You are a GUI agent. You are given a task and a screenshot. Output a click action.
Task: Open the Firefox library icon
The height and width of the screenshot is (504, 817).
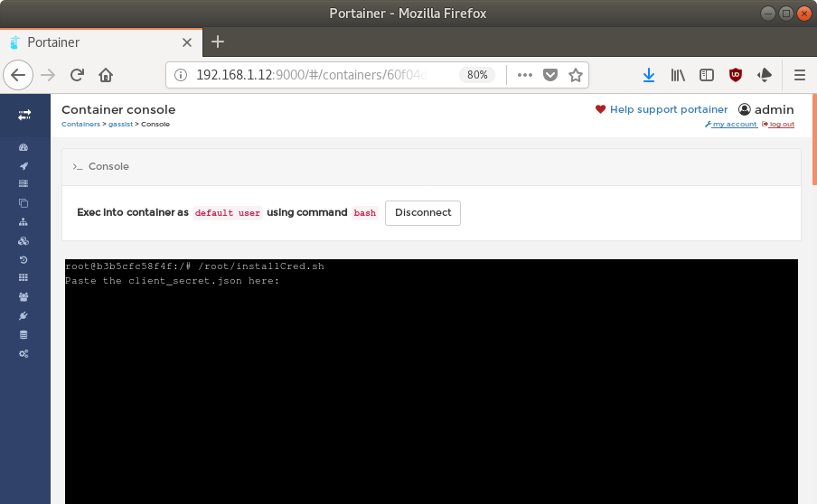coord(678,75)
